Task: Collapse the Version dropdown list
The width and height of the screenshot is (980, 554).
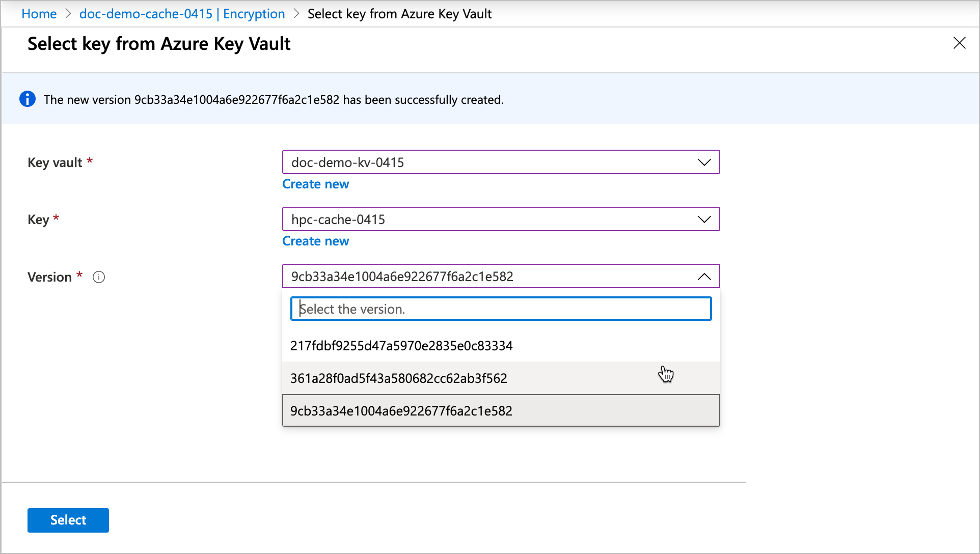Action: tap(704, 276)
